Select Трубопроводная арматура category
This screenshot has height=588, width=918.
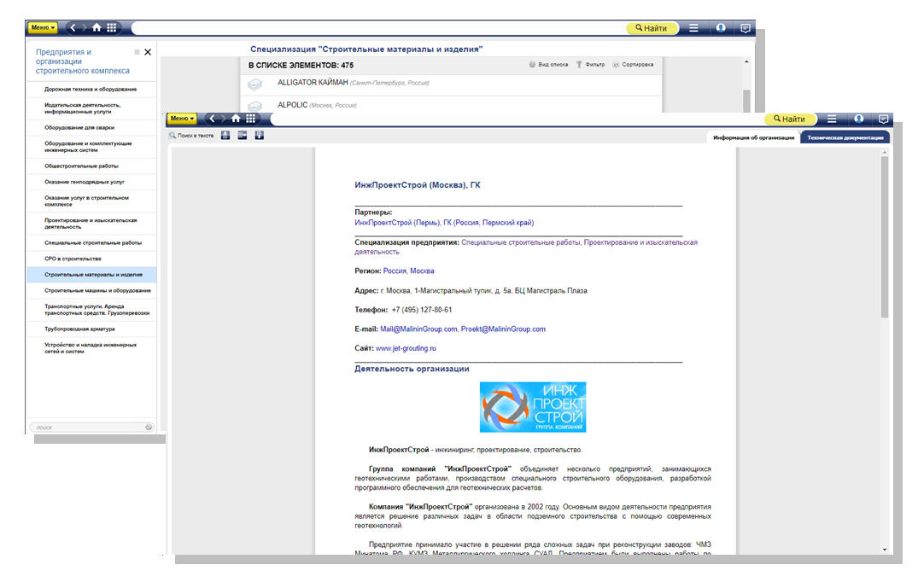tap(92, 329)
